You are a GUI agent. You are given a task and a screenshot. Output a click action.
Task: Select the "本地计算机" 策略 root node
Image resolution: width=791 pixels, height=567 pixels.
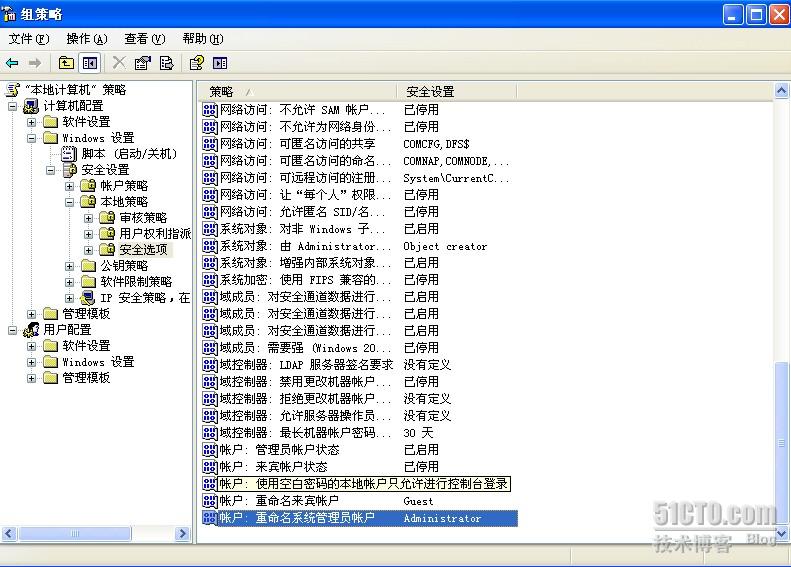(x=75, y=90)
